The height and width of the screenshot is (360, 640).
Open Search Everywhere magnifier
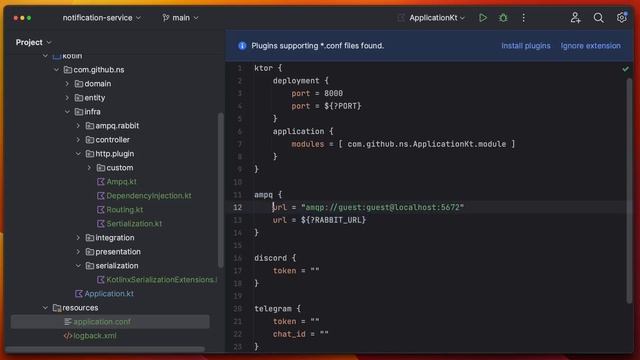[x=598, y=18]
